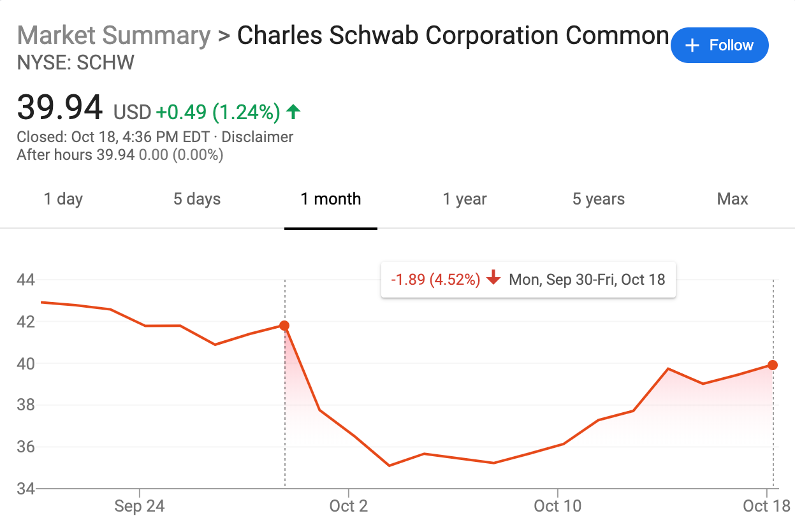Viewport: 795px width, 532px height.
Task: Click the chart range tooltip box
Action: 527,280
